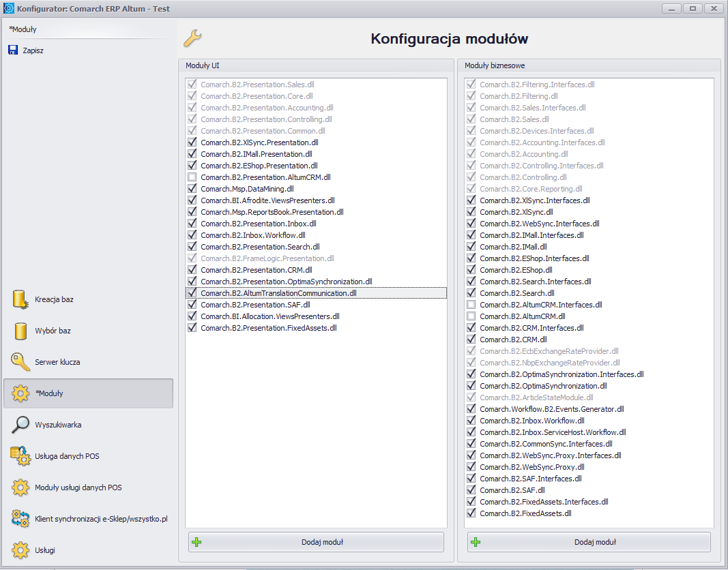Enable Comarch.B2.AltumCRM.Interfaces.dll checkbox
The width and height of the screenshot is (728, 570).
(x=471, y=304)
